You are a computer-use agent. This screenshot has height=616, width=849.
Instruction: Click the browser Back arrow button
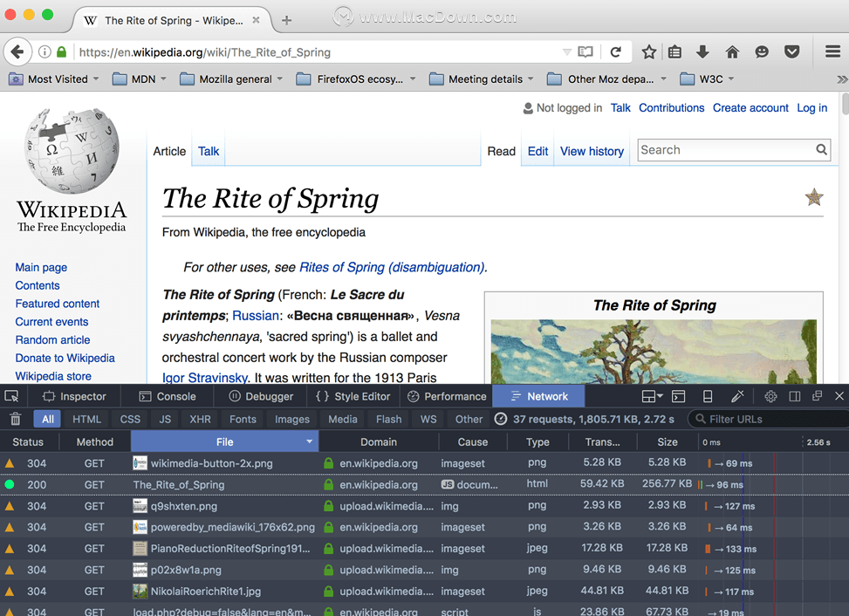17,52
